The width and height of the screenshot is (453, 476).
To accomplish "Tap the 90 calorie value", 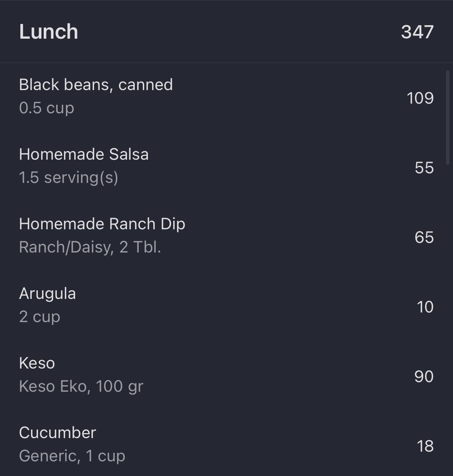I will [424, 376].
